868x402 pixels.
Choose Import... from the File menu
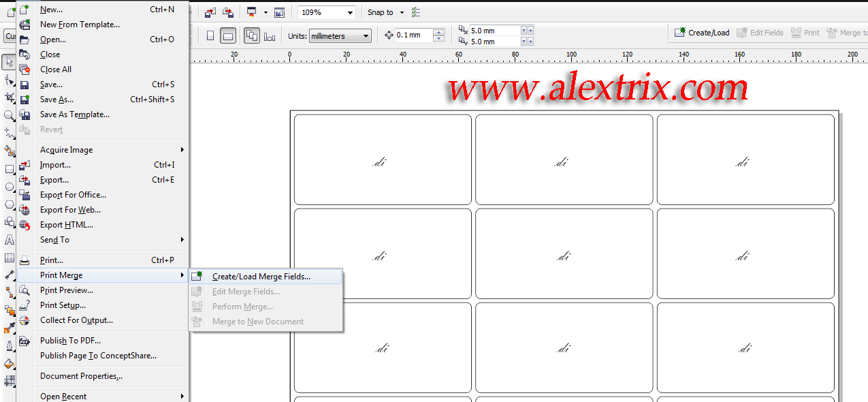click(103, 165)
